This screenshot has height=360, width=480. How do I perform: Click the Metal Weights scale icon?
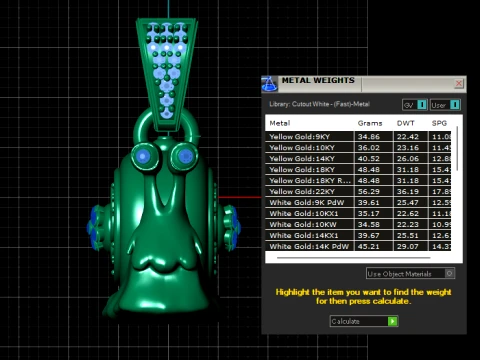click(x=269, y=84)
